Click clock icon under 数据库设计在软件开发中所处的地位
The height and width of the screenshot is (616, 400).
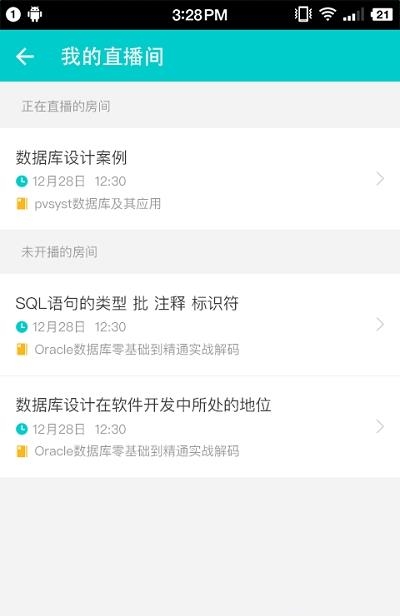[x=22, y=429]
